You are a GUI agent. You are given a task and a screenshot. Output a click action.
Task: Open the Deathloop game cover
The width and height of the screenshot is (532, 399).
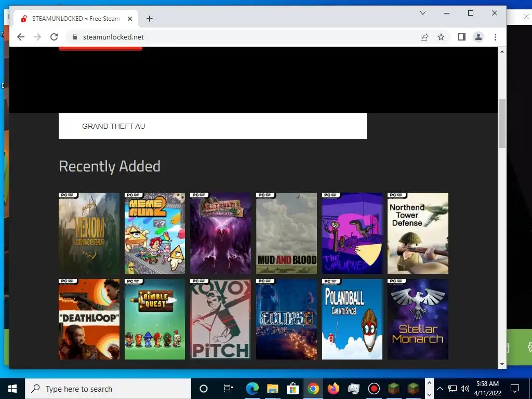(x=89, y=320)
